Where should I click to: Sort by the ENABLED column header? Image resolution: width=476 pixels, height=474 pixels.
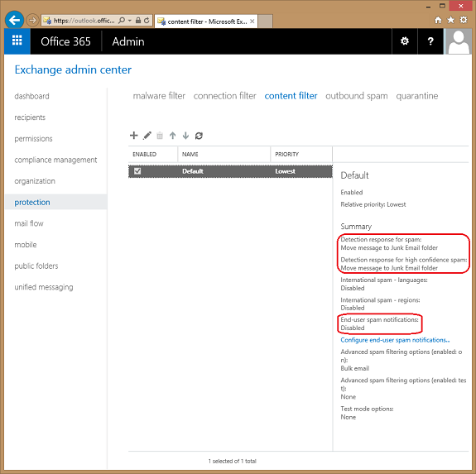click(144, 155)
